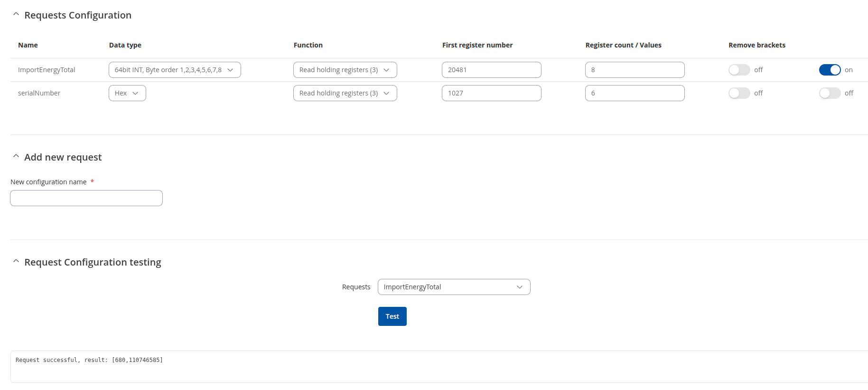Viewport: 868px width, 390px height.
Task: Click the serialNumber name cell
Action: pyautogui.click(x=39, y=93)
